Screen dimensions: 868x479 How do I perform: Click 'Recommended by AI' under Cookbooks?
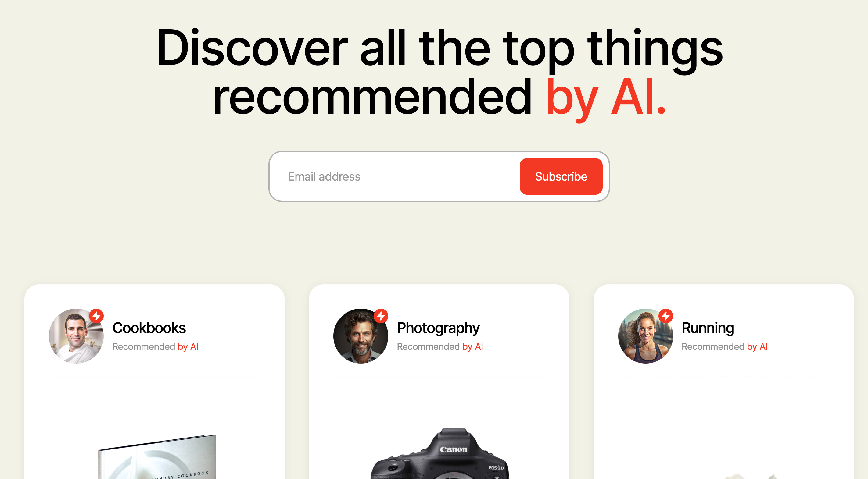(155, 347)
